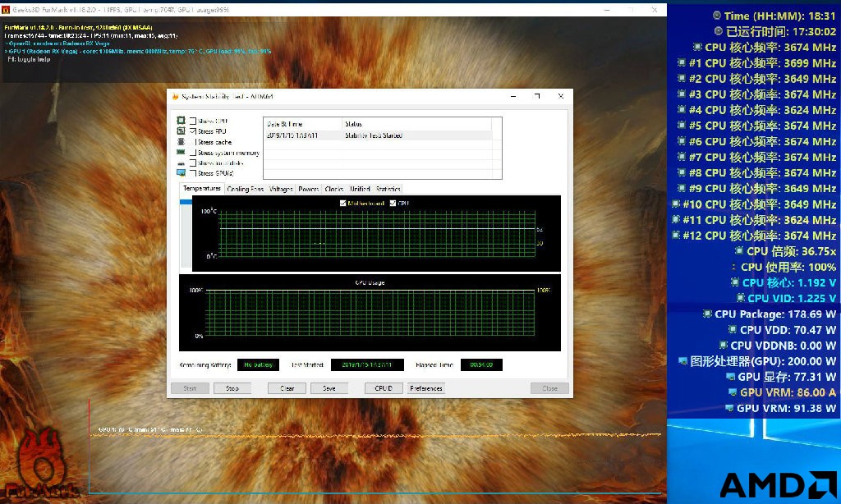Open the Statistics tab
This screenshot has height=504, width=841.
pos(388,189)
